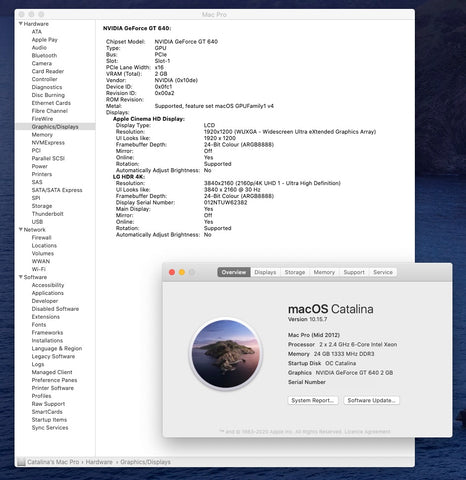Open the Licence Agreement link
This screenshot has width=466, height=480.
[x=367, y=432]
